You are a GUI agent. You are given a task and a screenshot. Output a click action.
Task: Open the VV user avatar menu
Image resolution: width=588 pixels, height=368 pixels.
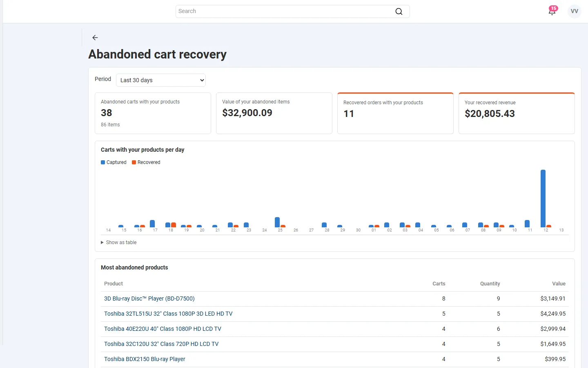[575, 11]
